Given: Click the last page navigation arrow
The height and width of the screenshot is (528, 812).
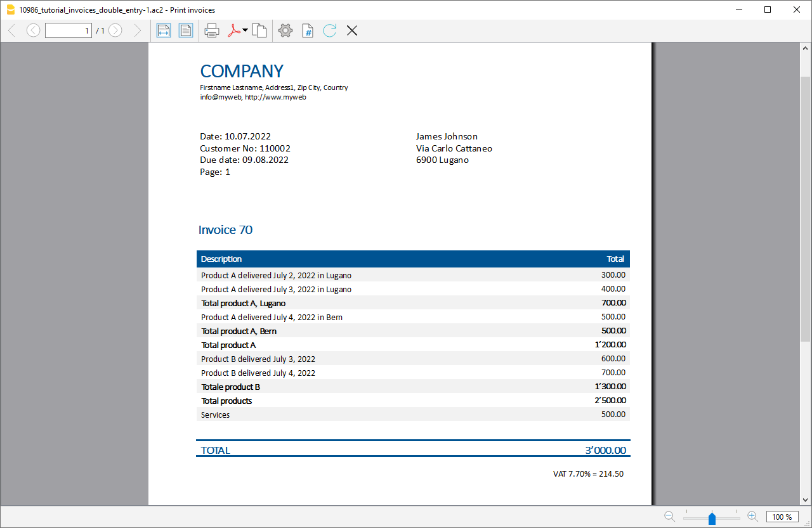Looking at the screenshot, I should pos(138,30).
